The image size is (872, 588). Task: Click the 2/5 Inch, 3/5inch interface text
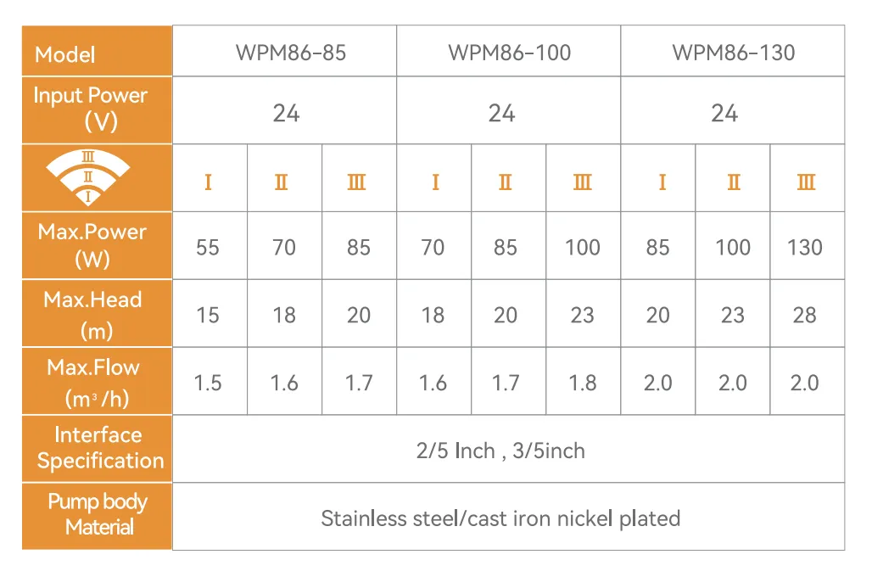coord(500,451)
